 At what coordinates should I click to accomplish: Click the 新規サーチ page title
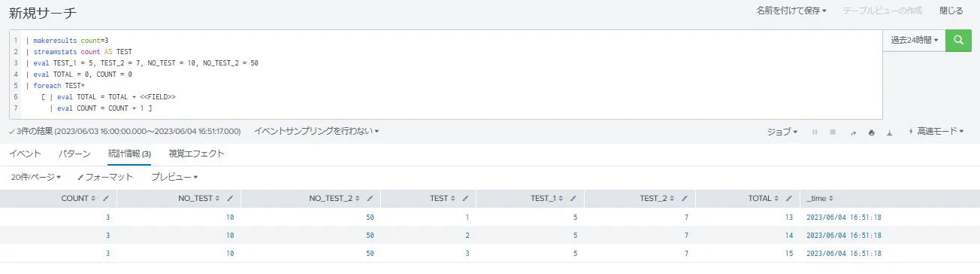click(43, 13)
